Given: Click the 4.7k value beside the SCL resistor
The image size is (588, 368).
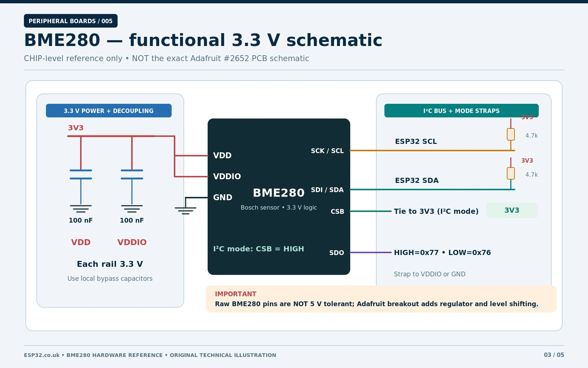Looking at the screenshot, I should click(x=531, y=136).
